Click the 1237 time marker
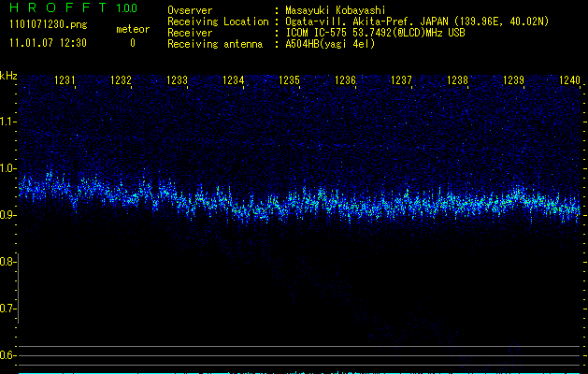 (401, 81)
